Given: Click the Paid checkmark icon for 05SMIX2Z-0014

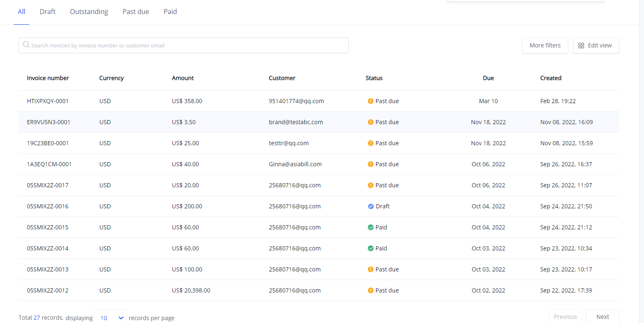Looking at the screenshot, I should 370,248.
